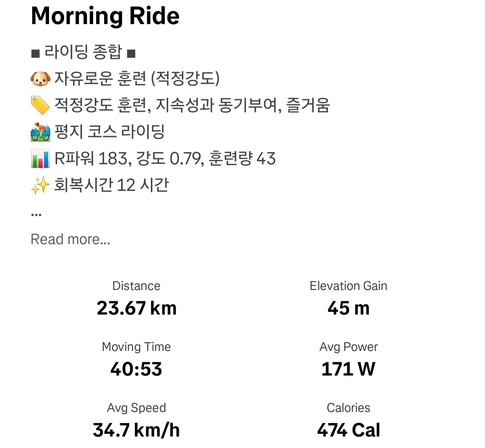Click the 평지 코스 라이딩 text
Image resolution: width=485 pixels, height=448 pixels.
(109, 132)
